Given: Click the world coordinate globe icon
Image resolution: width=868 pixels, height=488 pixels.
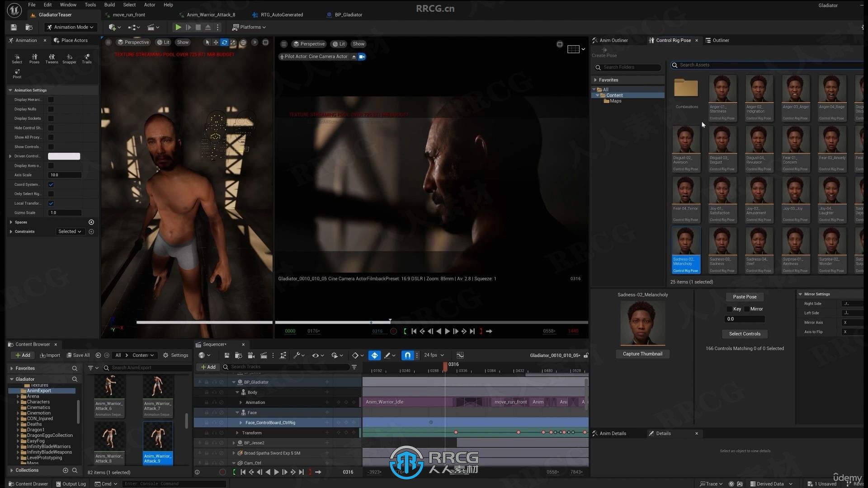Looking at the screenshot, I should pos(243,42).
